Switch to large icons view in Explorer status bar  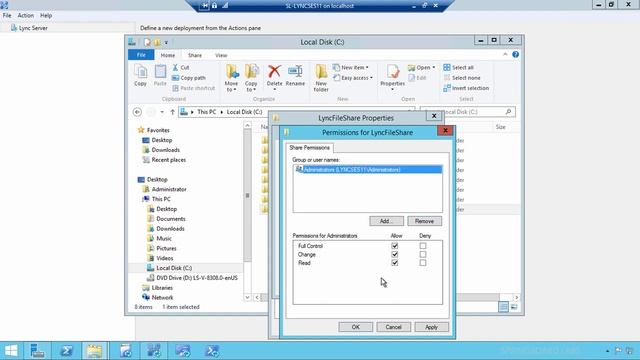pos(514,307)
